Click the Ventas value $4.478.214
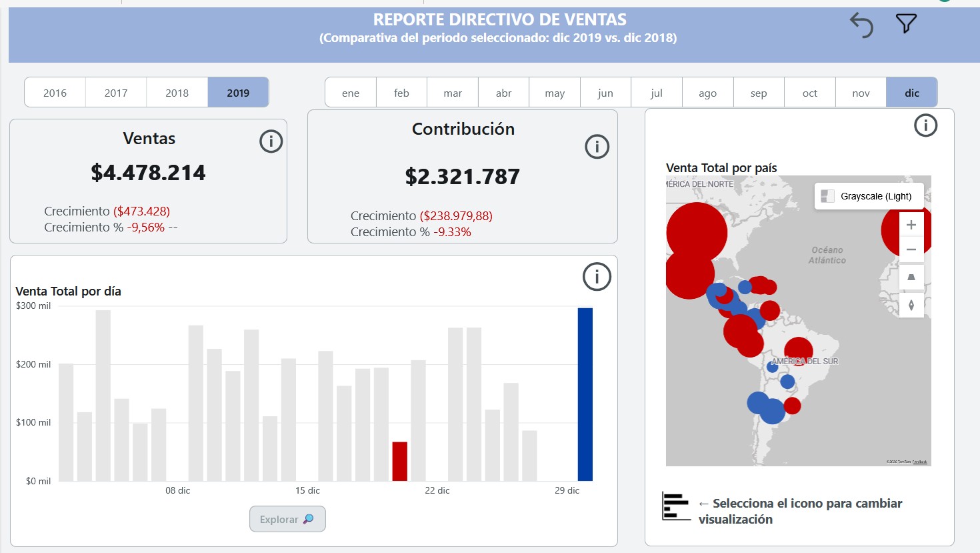980x553 pixels. point(148,173)
